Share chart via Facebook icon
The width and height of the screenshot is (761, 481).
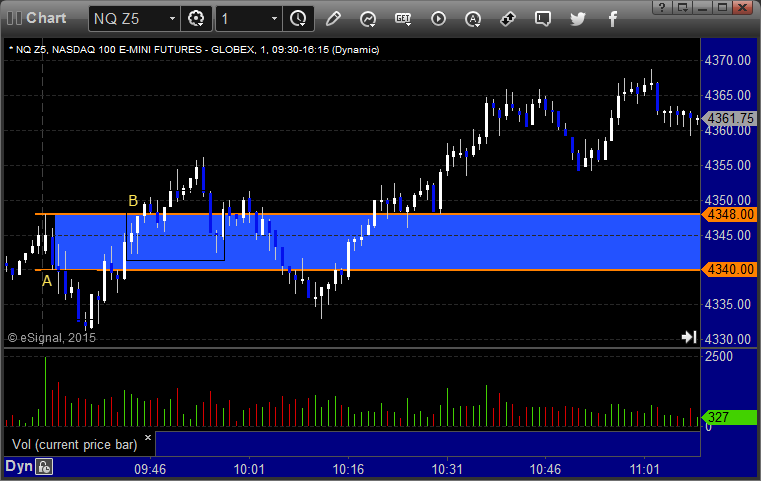tap(612, 19)
